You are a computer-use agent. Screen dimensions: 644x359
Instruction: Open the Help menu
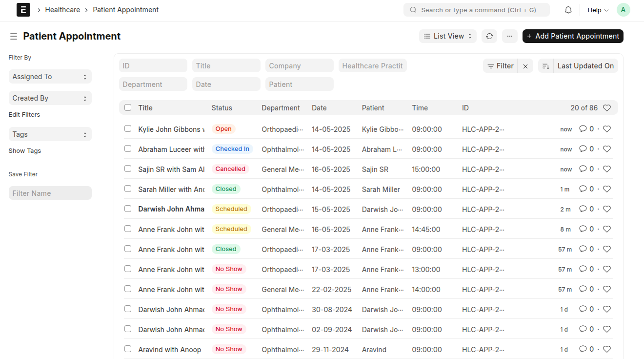[x=598, y=10]
